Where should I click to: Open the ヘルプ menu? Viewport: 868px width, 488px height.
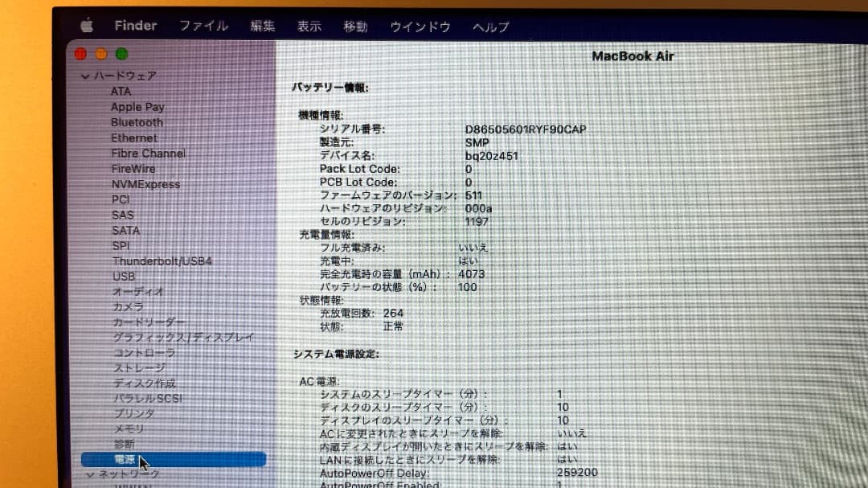490,27
